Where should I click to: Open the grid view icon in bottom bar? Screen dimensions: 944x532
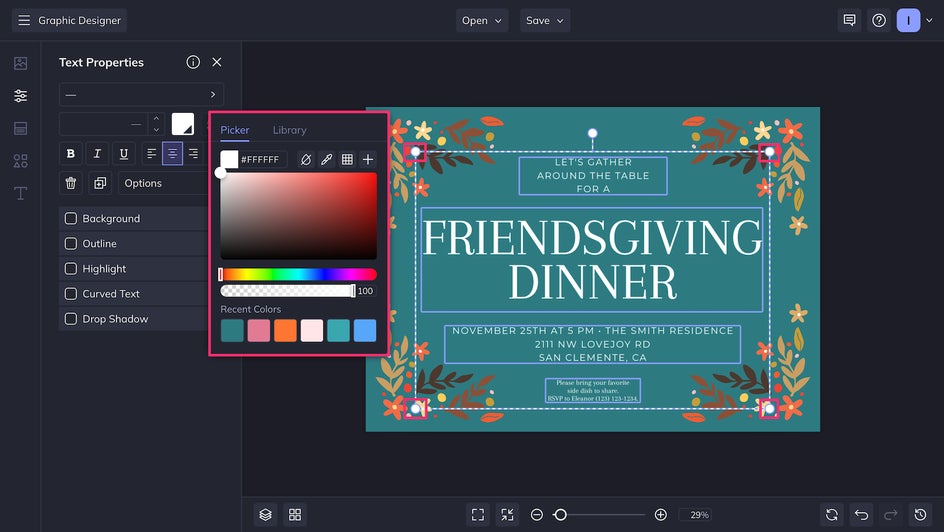pyautogui.click(x=295, y=515)
